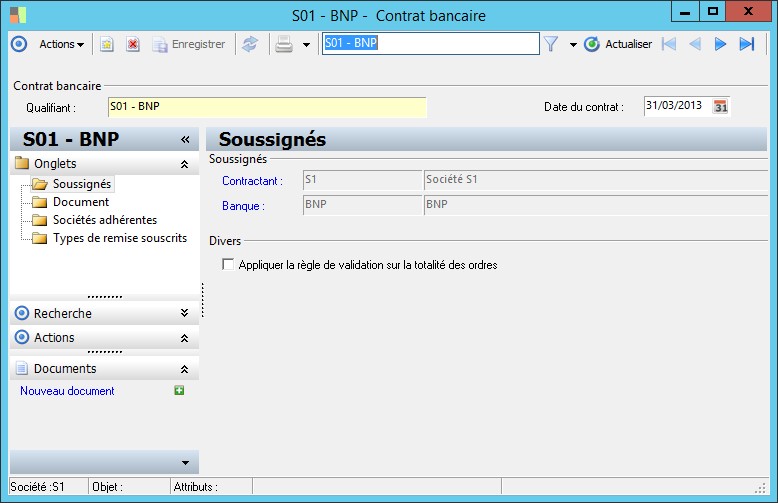Viewport: 778px width, 503px height.
Task: Click the Contractant label link
Action: 252,181
